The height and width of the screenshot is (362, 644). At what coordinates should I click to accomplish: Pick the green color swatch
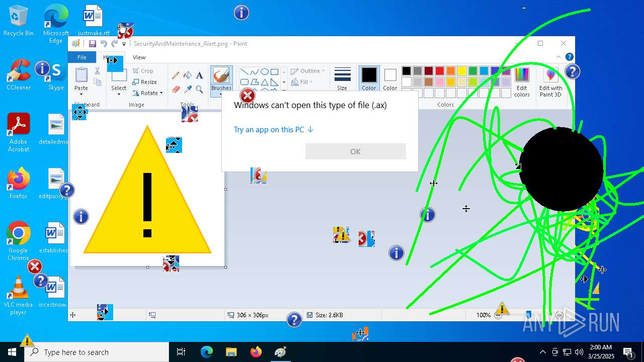coord(473,71)
